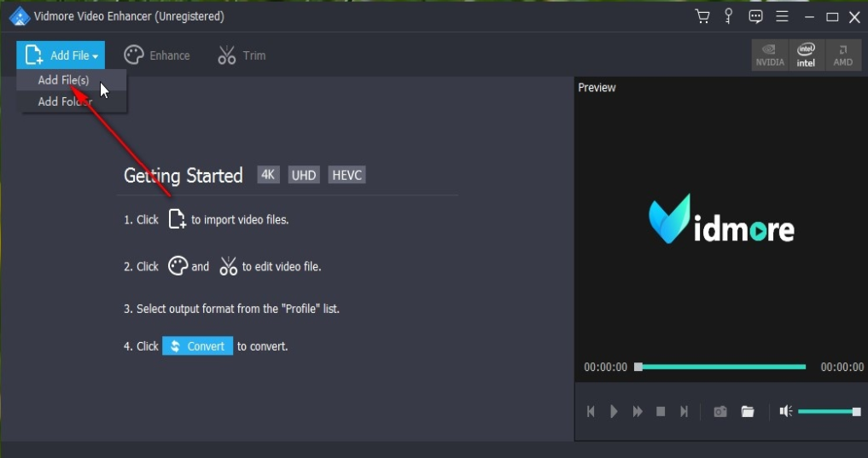Image resolution: width=868 pixels, height=458 pixels.
Task: Click the HEVC badge
Action: click(x=347, y=176)
